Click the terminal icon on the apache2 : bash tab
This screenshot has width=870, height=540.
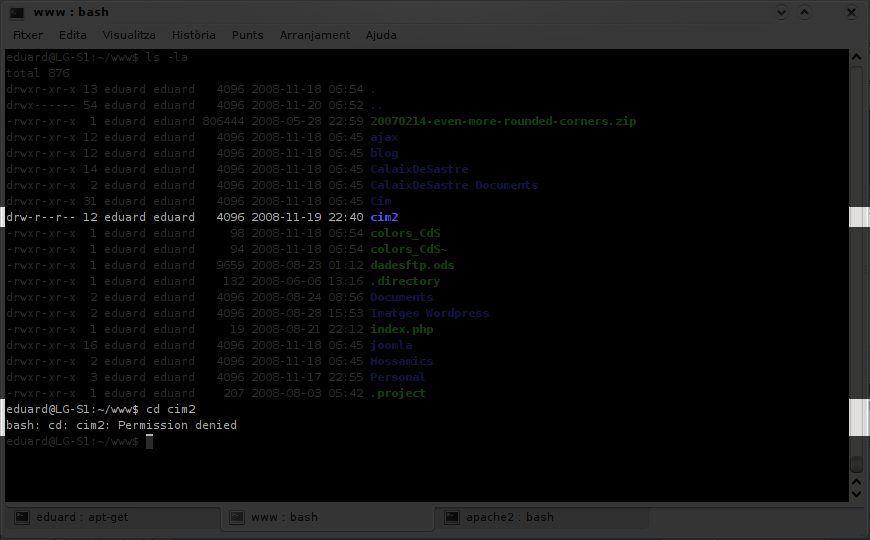tap(452, 517)
